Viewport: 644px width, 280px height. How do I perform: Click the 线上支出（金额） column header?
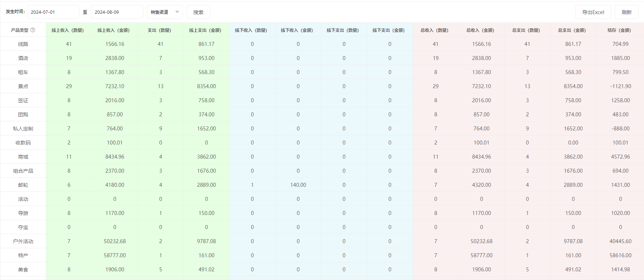(205, 30)
